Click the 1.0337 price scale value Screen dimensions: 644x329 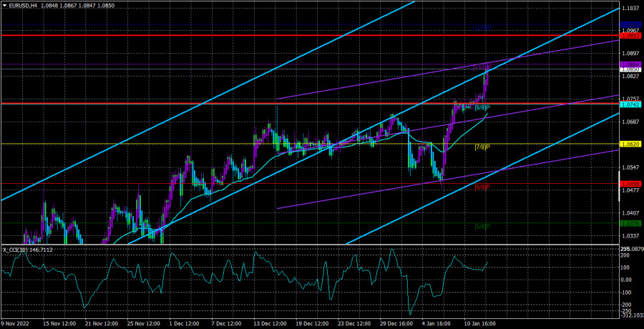pyautogui.click(x=630, y=236)
